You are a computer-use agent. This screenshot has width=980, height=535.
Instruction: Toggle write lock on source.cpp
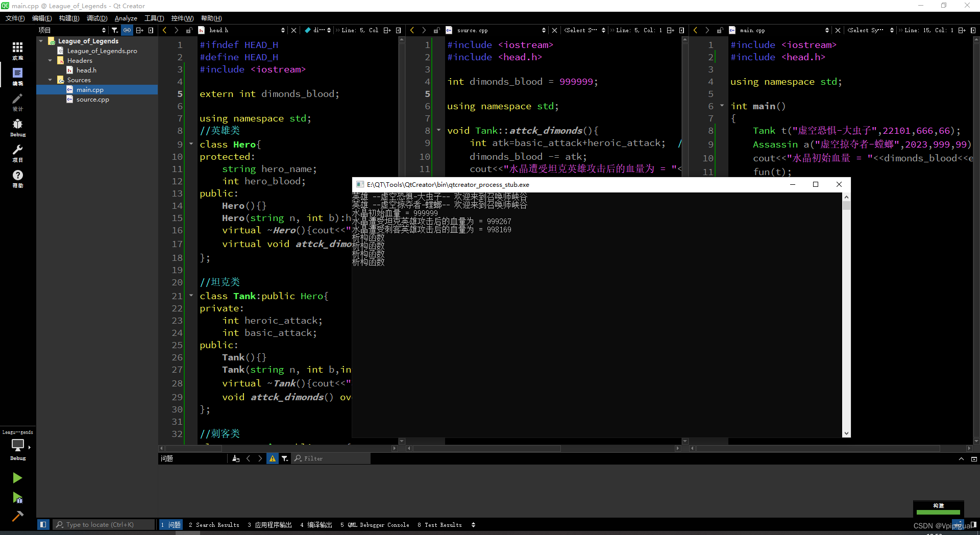(x=436, y=30)
